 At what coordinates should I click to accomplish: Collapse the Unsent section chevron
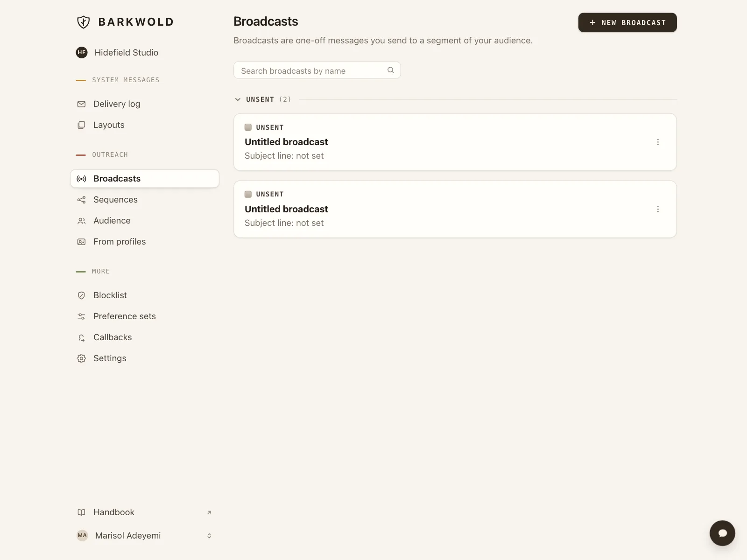click(238, 99)
